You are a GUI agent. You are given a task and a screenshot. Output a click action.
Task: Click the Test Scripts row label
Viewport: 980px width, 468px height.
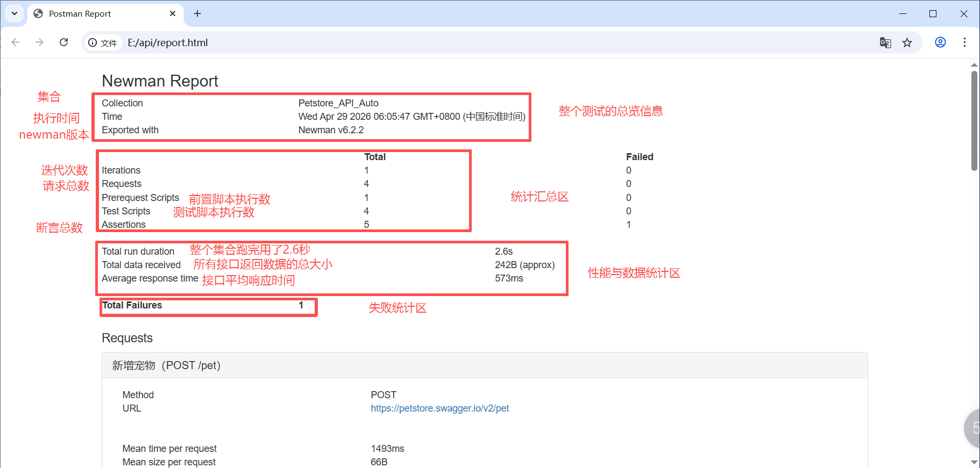click(x=126, y=211)
